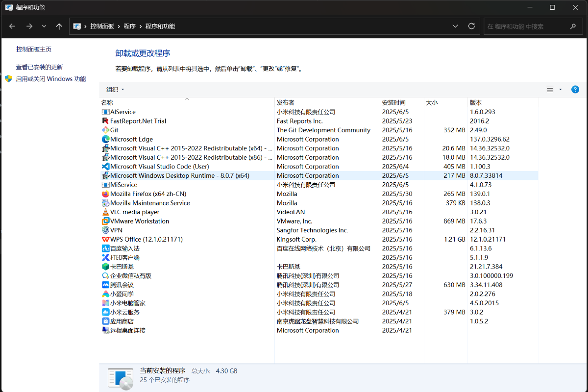Select the 卡巴斯基 icon
Screen dimensions: 588x392
pyautogui.click(x=105, y=267)
